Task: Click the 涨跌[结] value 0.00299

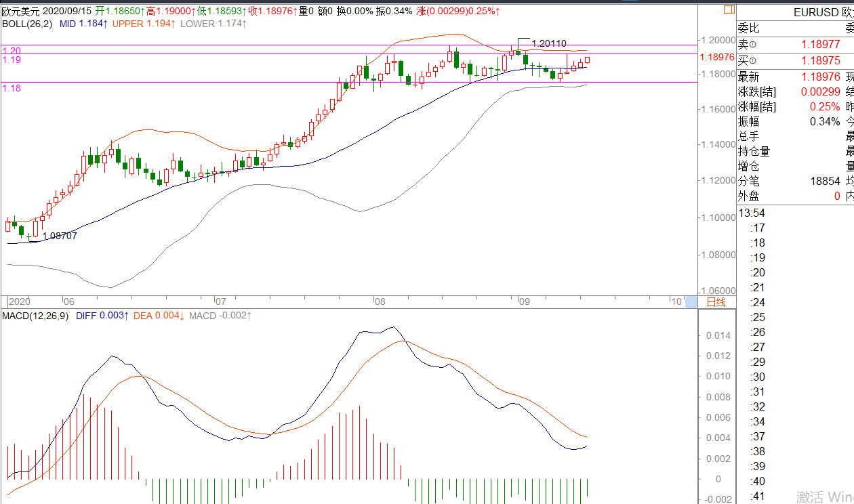Action: click(821, 92)
